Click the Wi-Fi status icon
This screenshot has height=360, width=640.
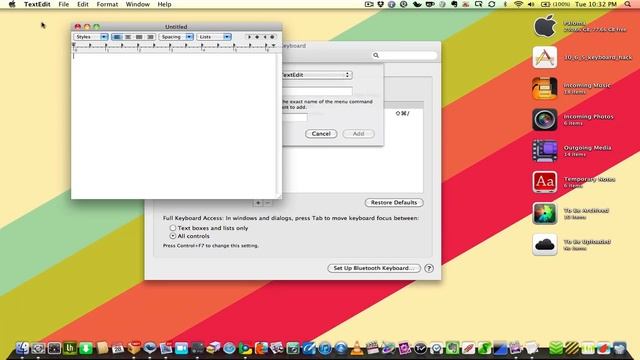518,4
